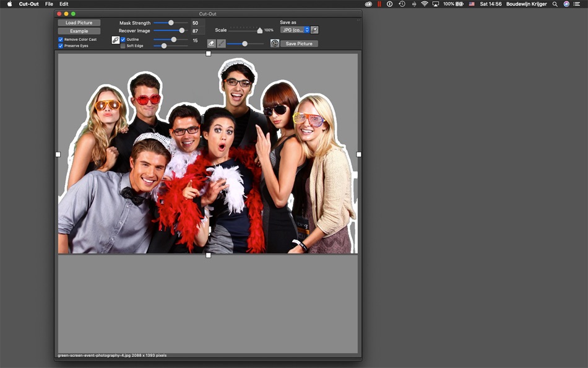Open the Edit menu
The image size is (588, 368).
[x=64, y=4]
